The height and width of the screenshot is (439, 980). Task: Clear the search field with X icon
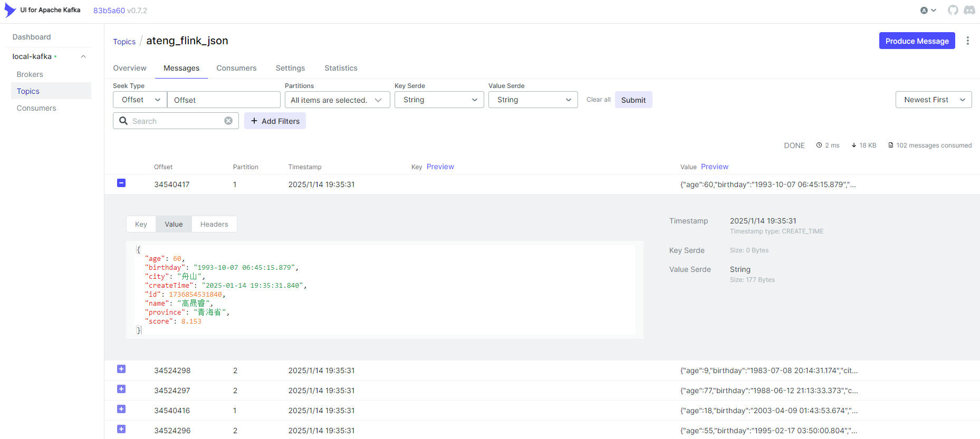pos(228,121)
